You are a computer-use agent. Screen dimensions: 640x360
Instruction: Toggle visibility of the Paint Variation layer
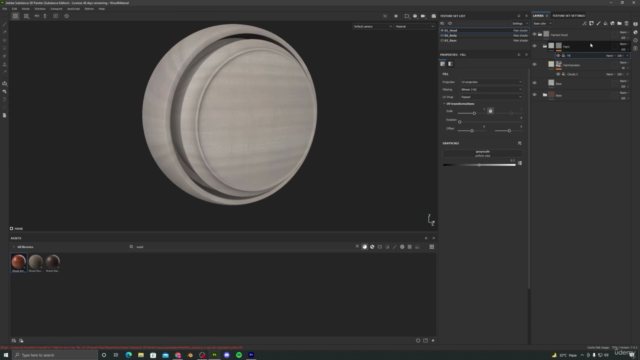534,64
